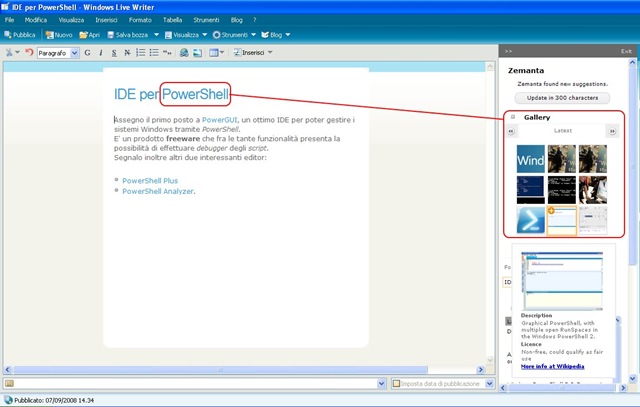
Task: Click the Pubblica publish button
Action: point(20,35)
